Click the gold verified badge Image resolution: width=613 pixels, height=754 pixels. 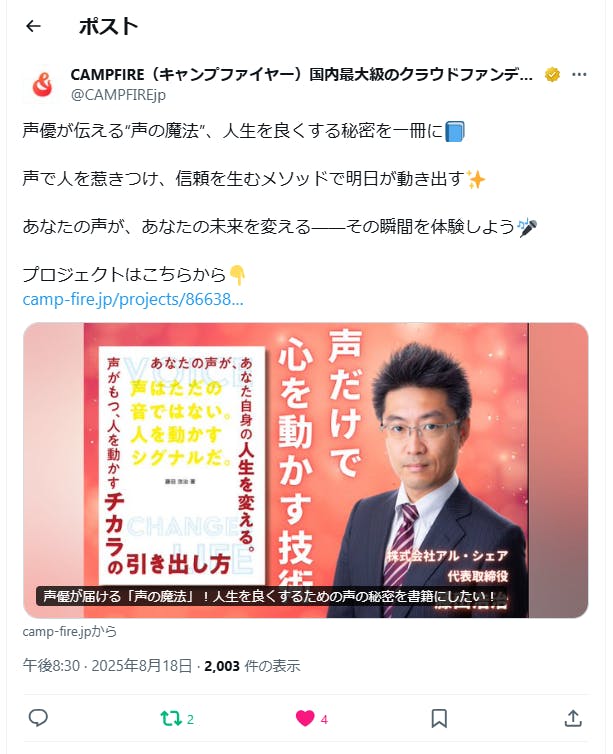coord(552,75)
